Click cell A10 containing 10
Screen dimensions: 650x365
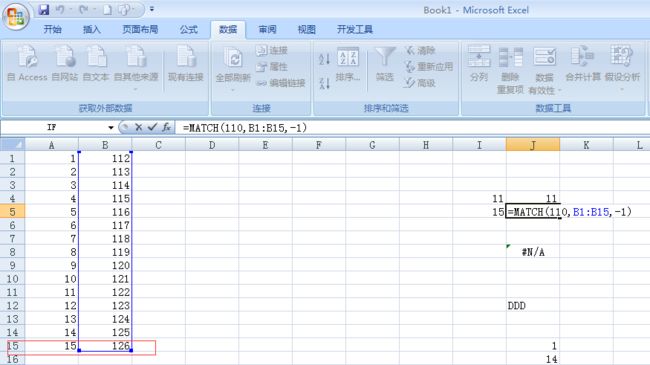coord(51,279)
